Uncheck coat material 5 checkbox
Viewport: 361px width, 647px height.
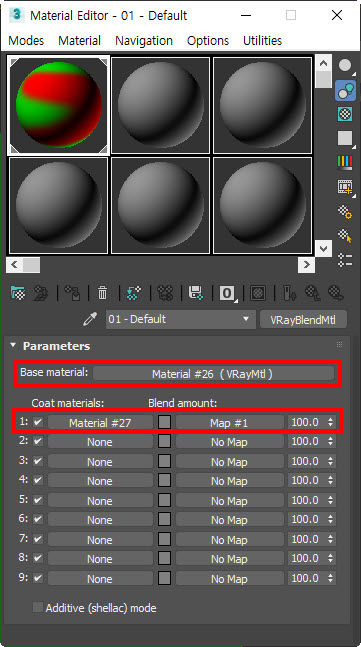pos(38,500)
